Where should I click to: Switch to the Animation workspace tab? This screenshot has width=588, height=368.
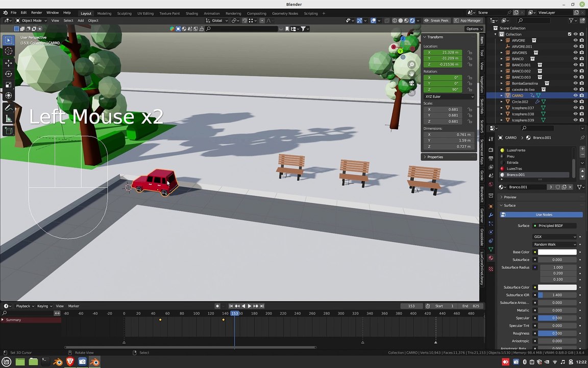[211, 13]
